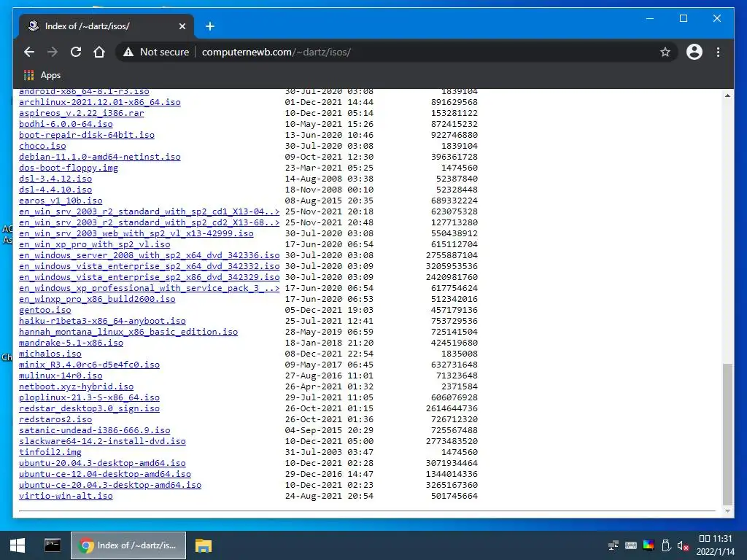
Task: Open File Explorer from the taskbar
Action: pos(203,545)
